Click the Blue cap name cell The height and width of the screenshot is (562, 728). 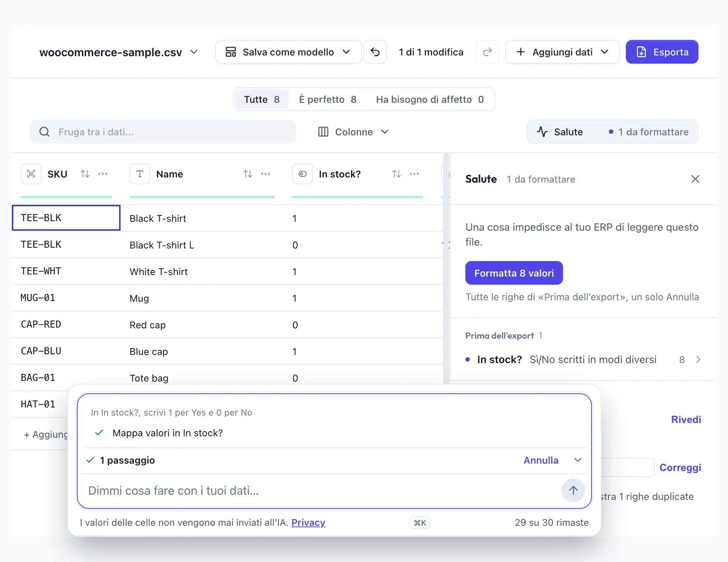[x=202, y=351]
